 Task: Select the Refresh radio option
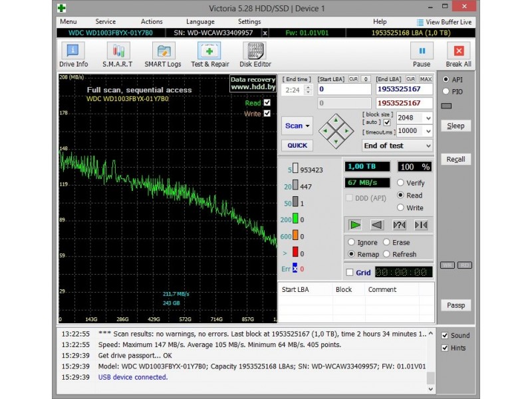coord(386,254)
